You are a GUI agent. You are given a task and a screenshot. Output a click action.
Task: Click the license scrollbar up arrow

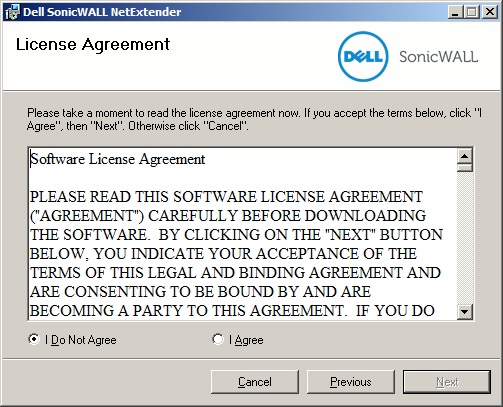pyautogui.click(x=465, y=156)
